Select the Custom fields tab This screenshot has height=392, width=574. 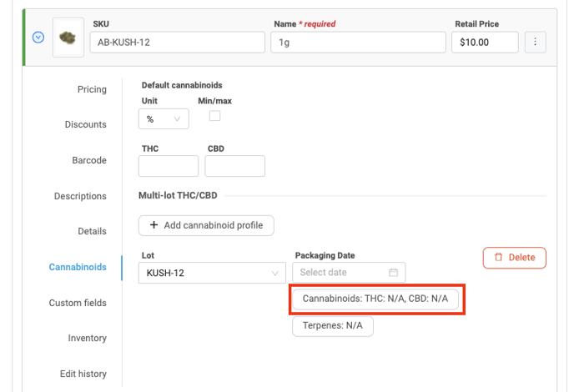(78, 303)
